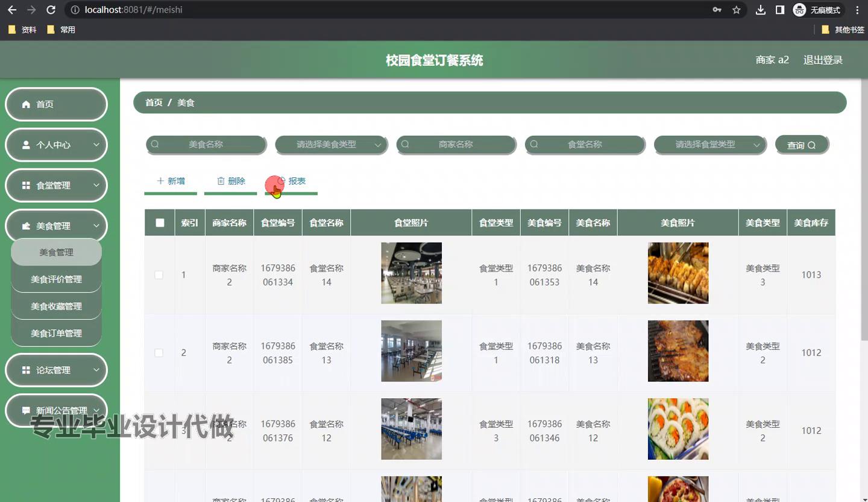This screenshot has width=868, height=502.
Task: Click the magnifier icon in 食堂名称 search field
Action: pos(534,144)
